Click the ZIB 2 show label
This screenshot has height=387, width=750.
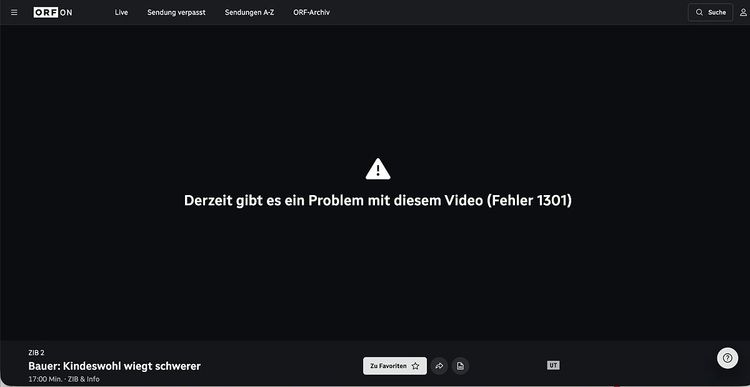[36, 353]
